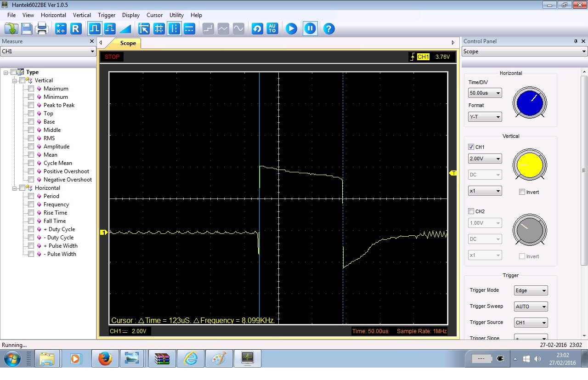Select the Scope tab
The image size is (588, 380).
tap(128, 43)
